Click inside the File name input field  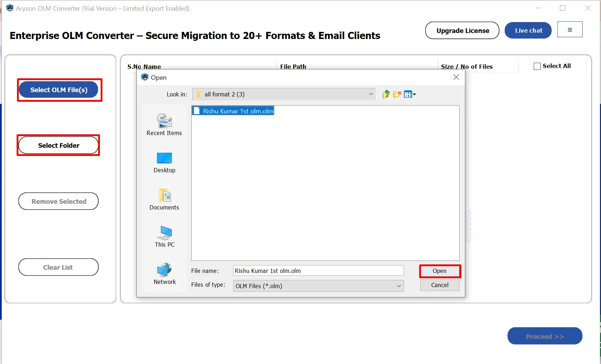click(318, 270)
